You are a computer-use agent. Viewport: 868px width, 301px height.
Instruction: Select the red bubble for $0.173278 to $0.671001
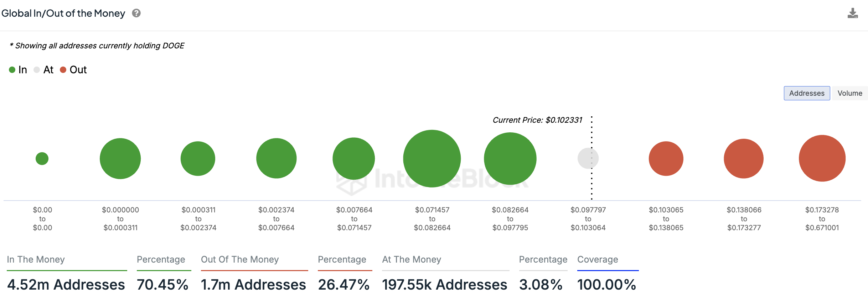(x=822, y=158)
